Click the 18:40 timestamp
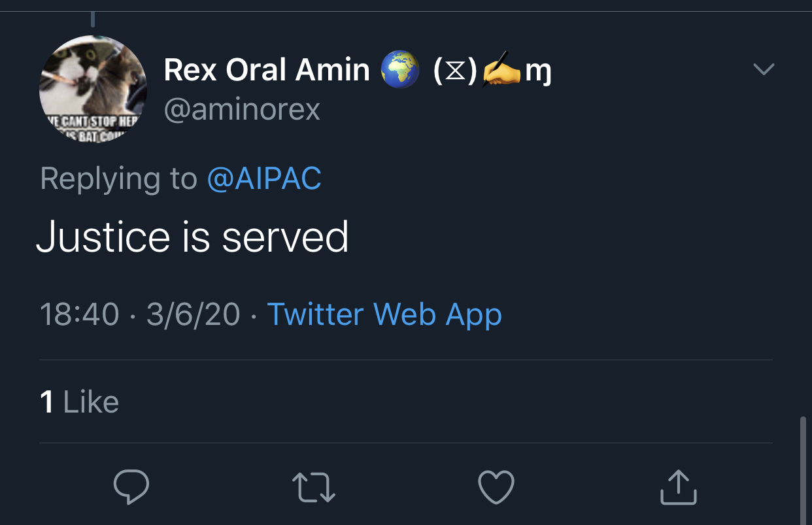Viewport: 812px width, 525px height. (79, 314)
